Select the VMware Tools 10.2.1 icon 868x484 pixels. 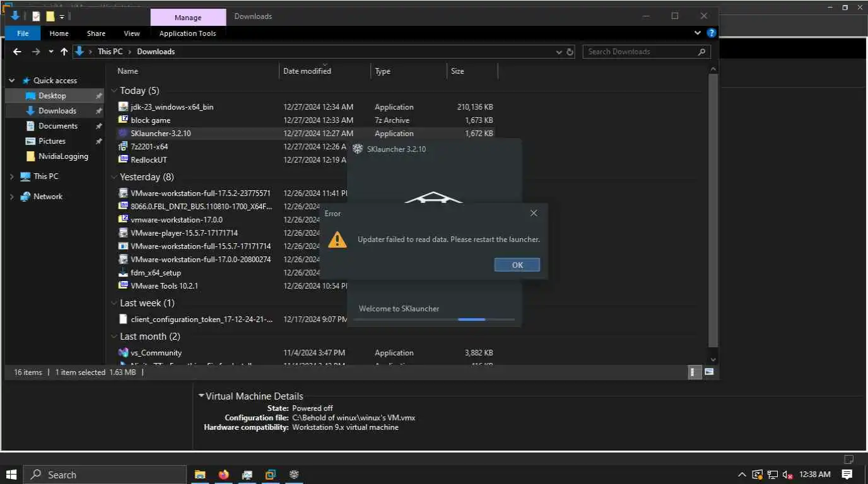[124, 286]
